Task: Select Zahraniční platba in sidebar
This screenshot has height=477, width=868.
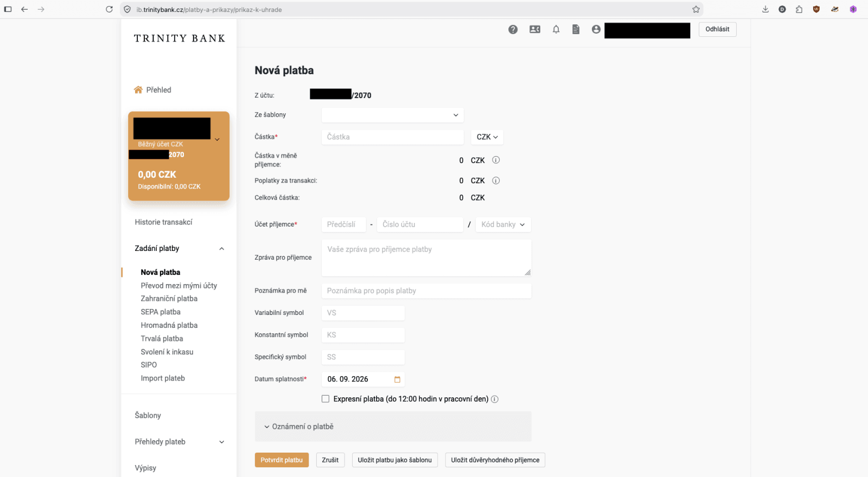Action: 169,299
